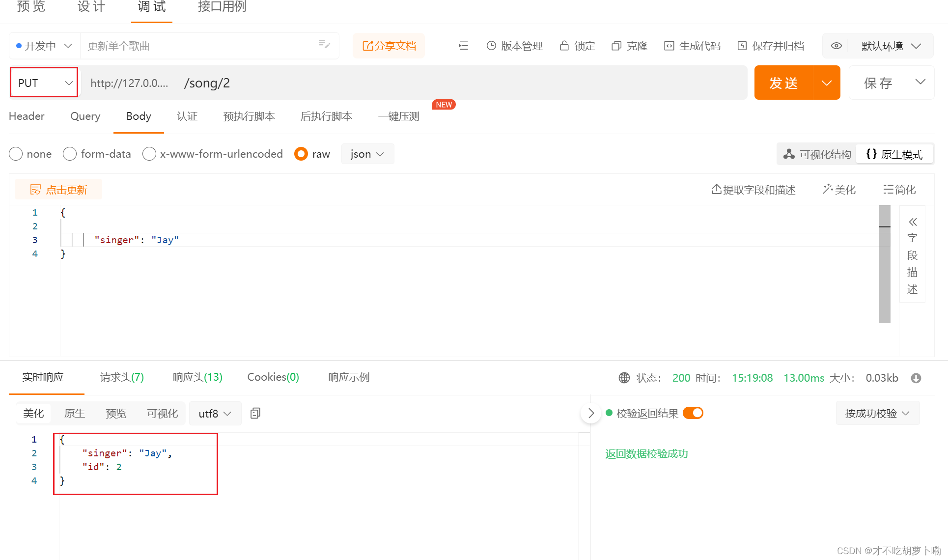Open the json format dropdown
The image size is (948, 560).
coord(367,154)
